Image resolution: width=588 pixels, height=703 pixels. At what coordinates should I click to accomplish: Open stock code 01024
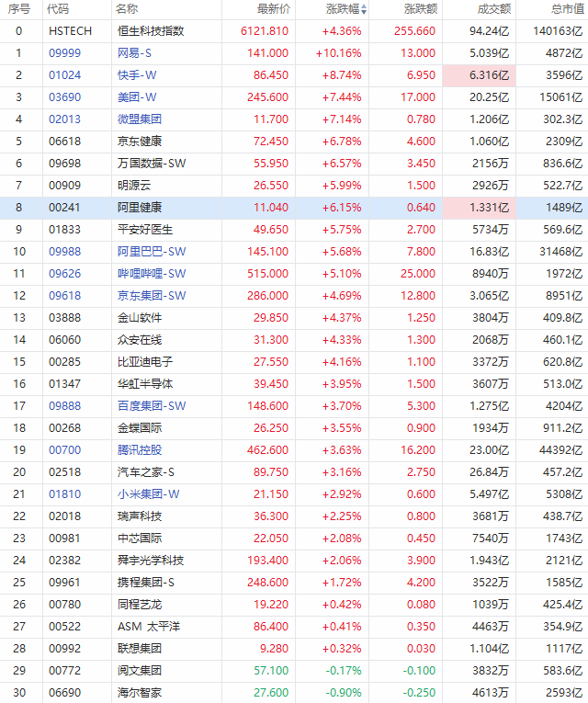[x=64, y=74]
